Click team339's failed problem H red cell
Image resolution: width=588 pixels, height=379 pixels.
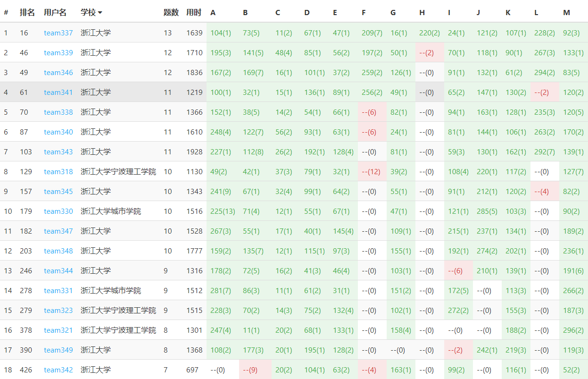429,53
